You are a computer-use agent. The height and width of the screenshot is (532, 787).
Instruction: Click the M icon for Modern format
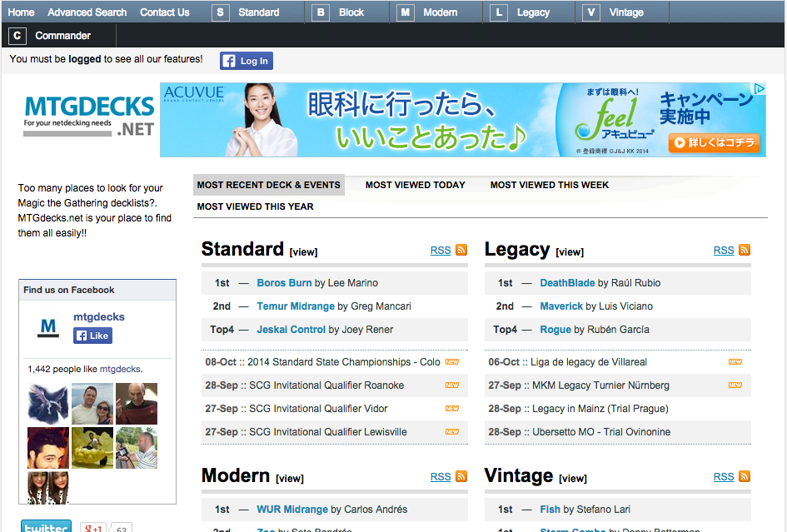[405, 12]
